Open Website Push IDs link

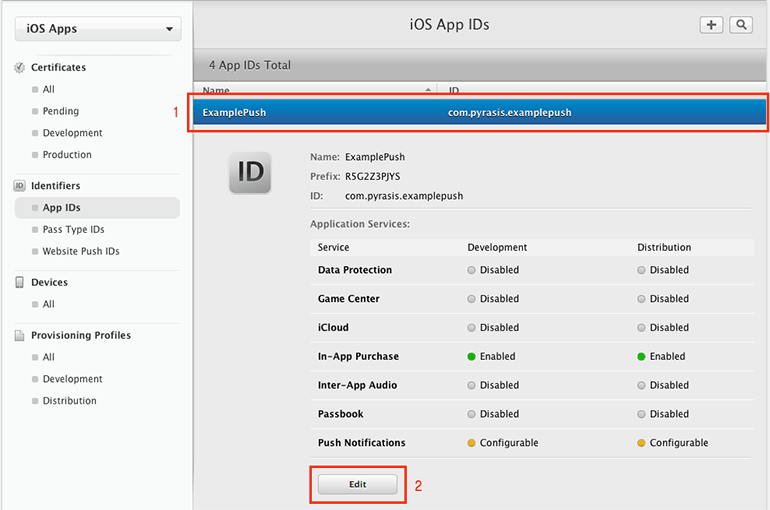point(81,251)
